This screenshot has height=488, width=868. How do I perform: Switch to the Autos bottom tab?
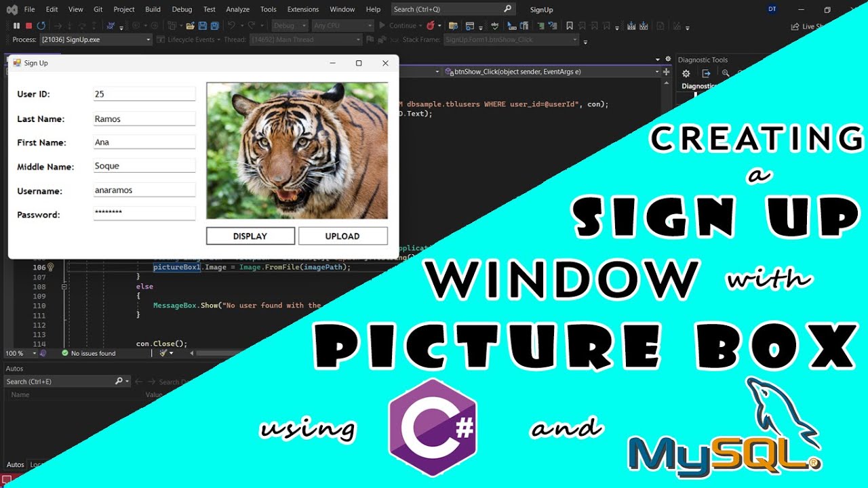[x=15, y=465]
